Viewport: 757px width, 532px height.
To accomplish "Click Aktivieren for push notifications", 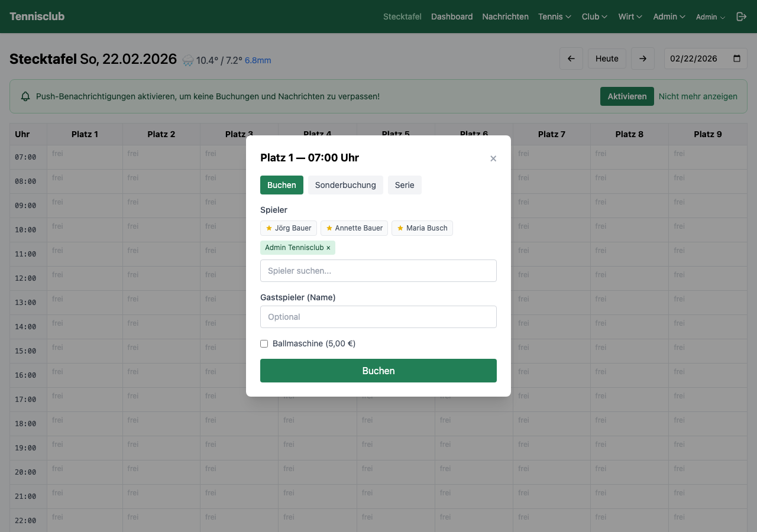I will click(627, 96).
